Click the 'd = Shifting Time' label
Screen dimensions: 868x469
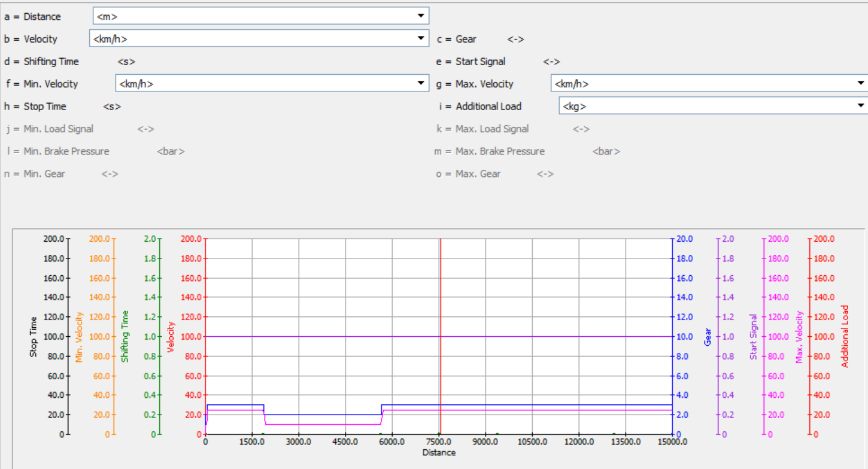click(42, 62)
